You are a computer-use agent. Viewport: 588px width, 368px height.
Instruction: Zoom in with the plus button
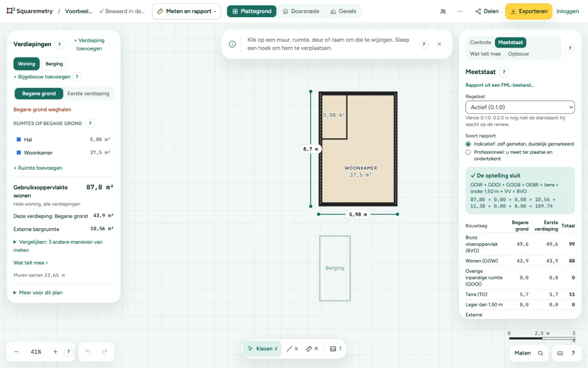[55, 352]
